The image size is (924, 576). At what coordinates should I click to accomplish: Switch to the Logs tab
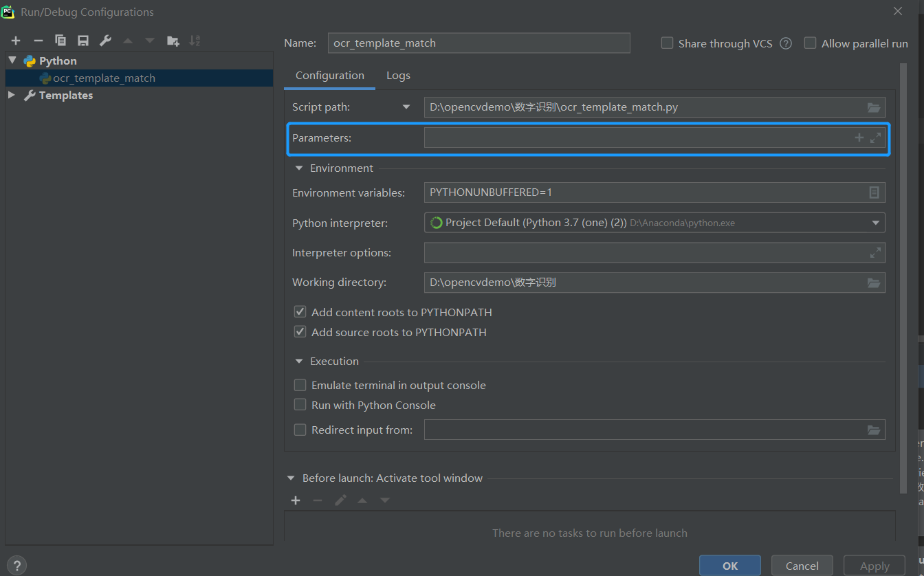click(x=398, y=76)
